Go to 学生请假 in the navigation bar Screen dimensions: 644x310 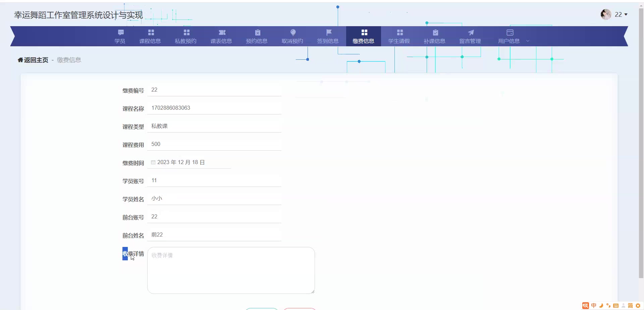tap(399, 36)
